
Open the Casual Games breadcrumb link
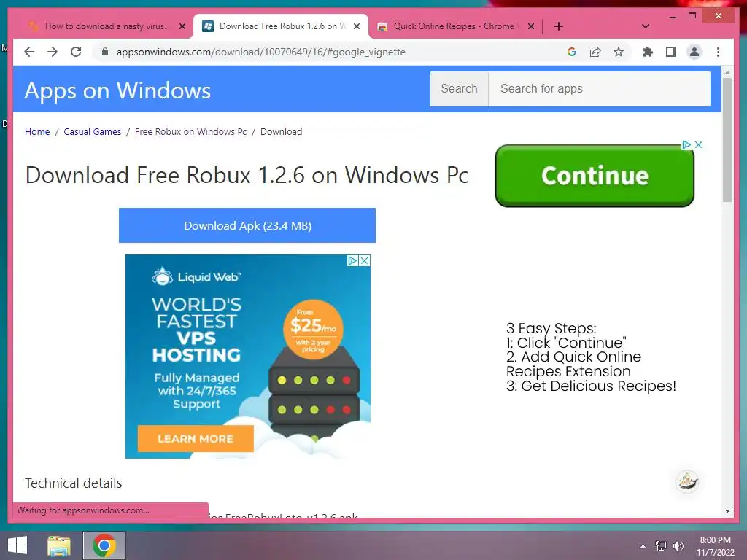click(x=93, y=131)
